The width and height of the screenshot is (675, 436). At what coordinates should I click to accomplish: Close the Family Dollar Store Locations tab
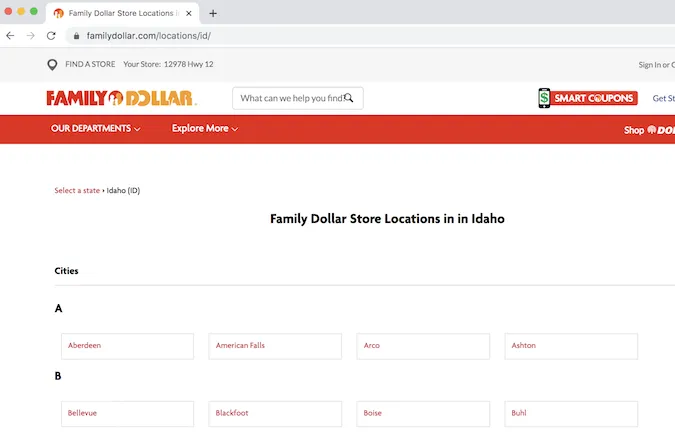pos(189,13)
